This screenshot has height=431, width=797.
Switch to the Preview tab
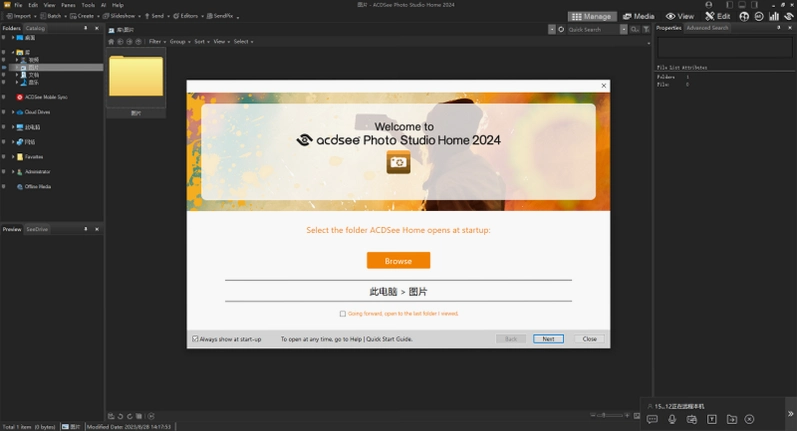click(x=12, y=229)
